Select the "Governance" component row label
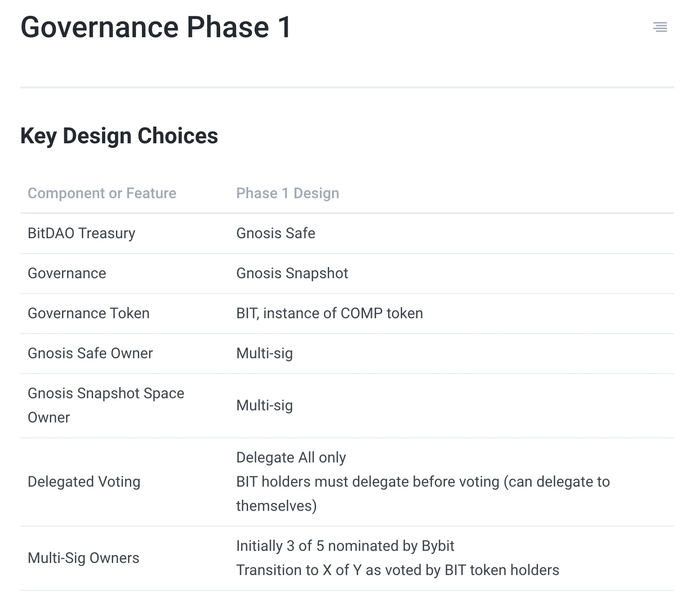The image size is (688, 616). point(67,273)
